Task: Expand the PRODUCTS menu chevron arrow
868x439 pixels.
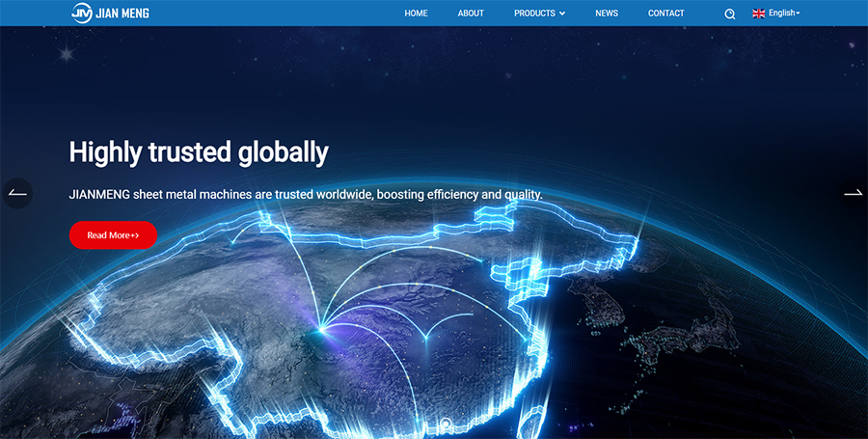Action: pos(562,14)
